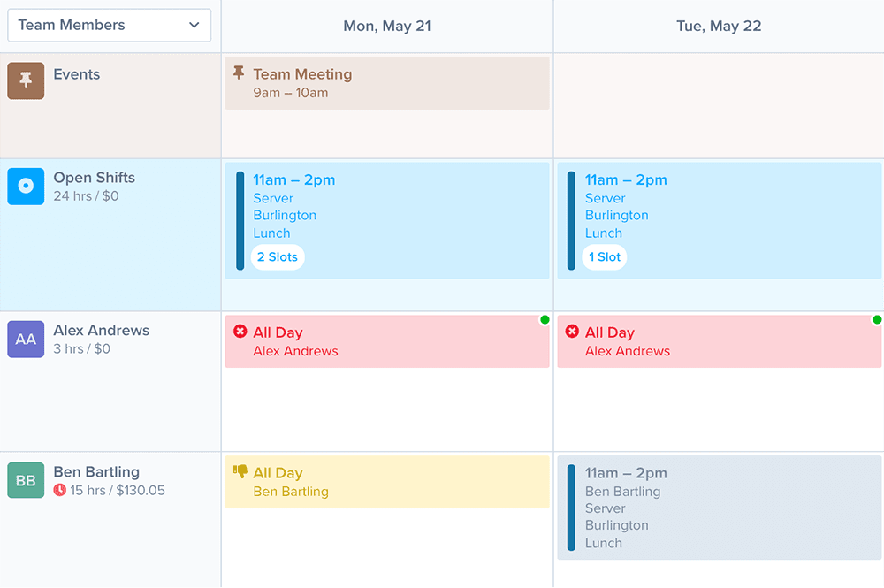Viewport: 884px width, 588px height.
Task: Click green status dot on Monday time-off
Action: (545, 319)
